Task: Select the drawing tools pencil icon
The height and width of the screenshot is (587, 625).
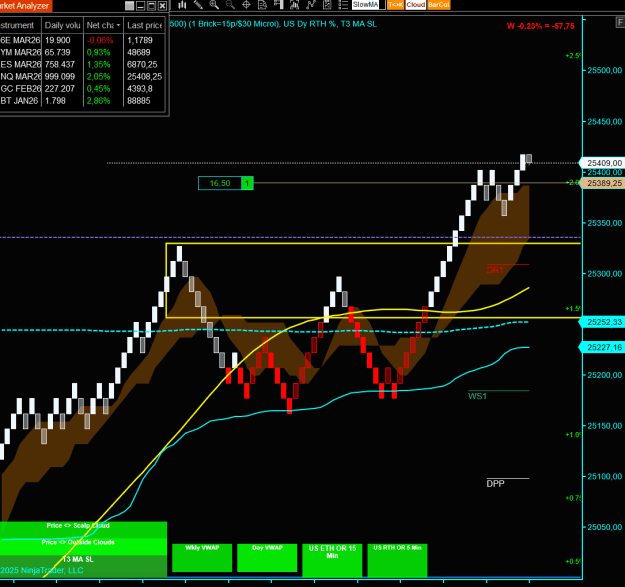Action: 198,5
